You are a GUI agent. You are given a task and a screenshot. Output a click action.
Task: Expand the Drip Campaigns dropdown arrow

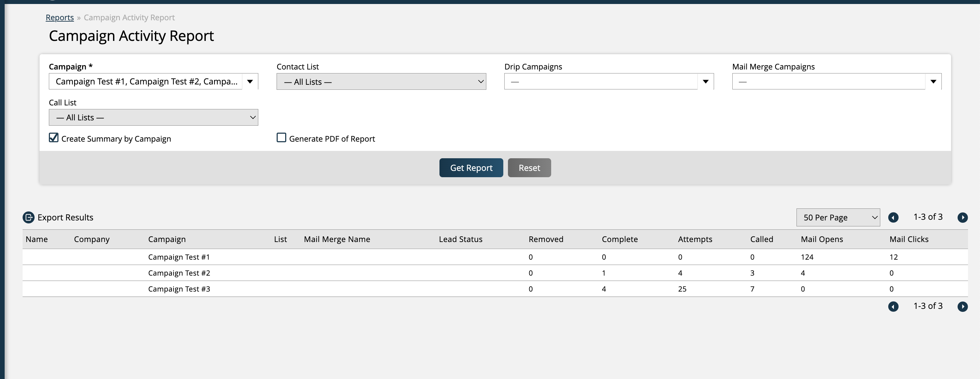[705, 81]
